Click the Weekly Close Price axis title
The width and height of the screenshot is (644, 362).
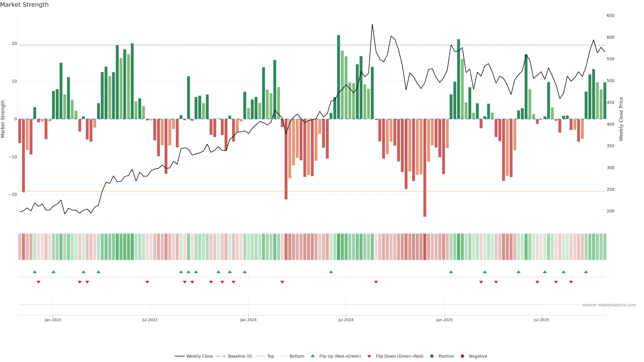coord(621,119)
